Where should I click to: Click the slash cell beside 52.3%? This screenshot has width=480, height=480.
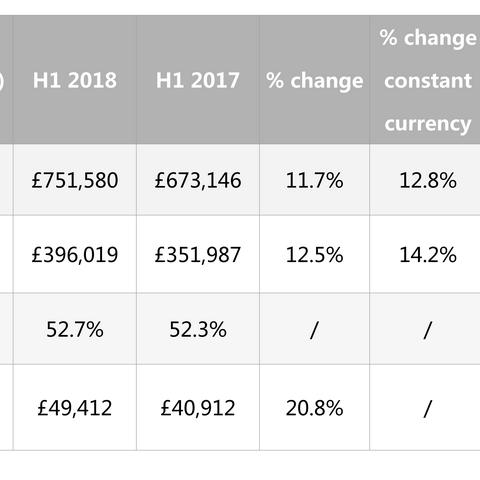click(314, 329)
